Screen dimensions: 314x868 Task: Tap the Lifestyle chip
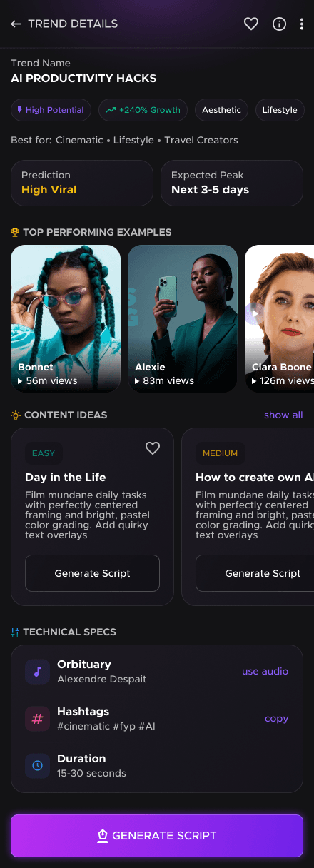[x=280, y=110]
